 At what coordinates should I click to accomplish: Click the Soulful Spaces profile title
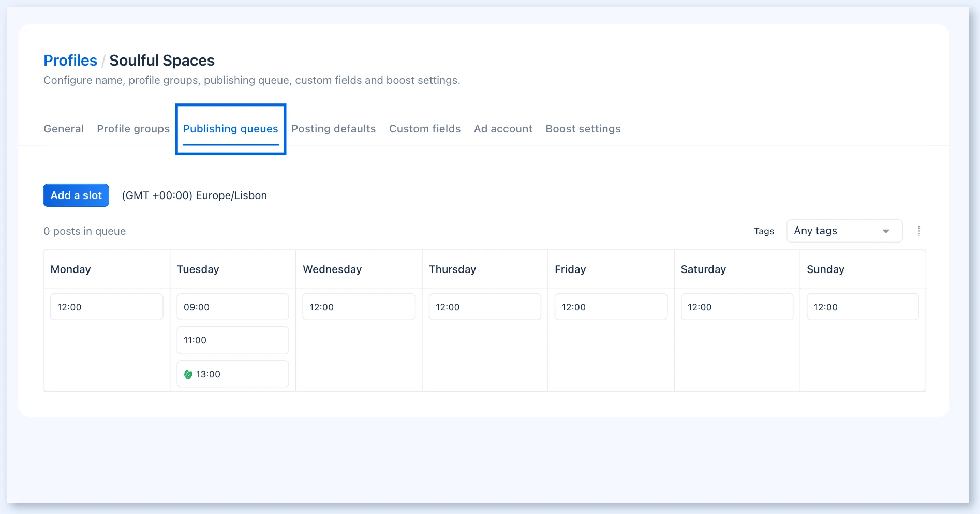(x=162, y=61)
